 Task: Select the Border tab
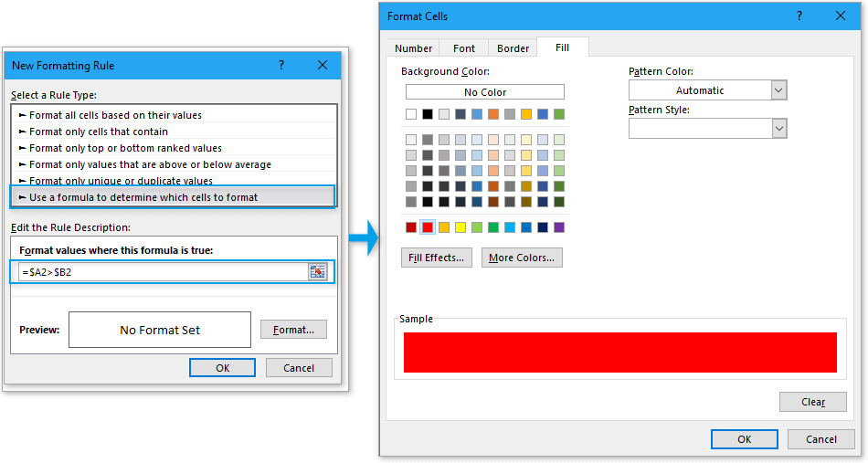(513, 48)
